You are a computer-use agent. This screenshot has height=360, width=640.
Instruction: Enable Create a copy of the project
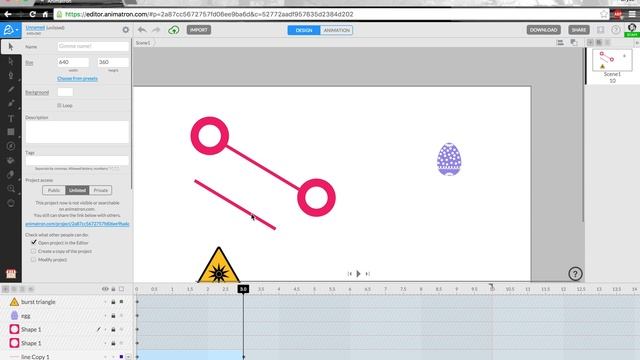click(x=33, y=251)
